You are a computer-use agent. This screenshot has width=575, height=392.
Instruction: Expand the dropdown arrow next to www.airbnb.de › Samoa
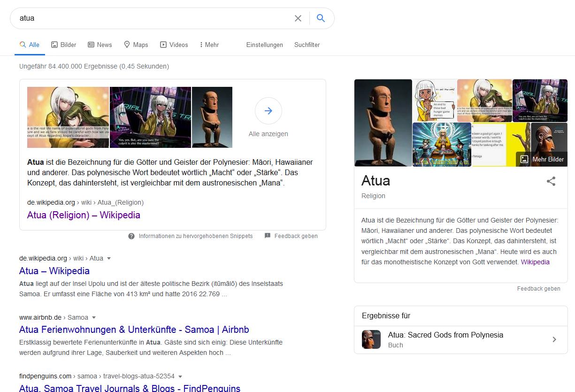pos(94,317)
